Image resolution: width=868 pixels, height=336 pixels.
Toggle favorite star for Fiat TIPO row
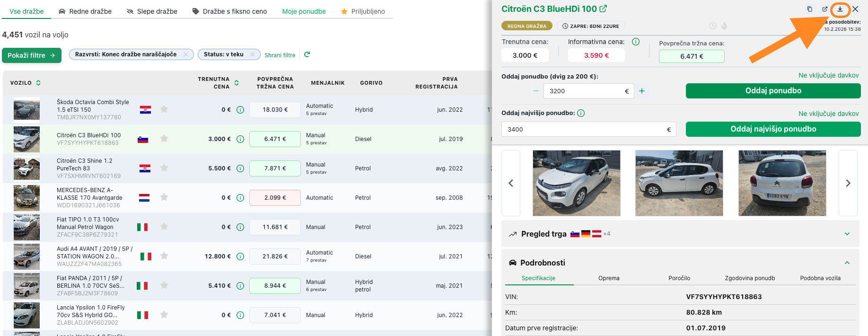pyautogui.click(x=164, y=227)
